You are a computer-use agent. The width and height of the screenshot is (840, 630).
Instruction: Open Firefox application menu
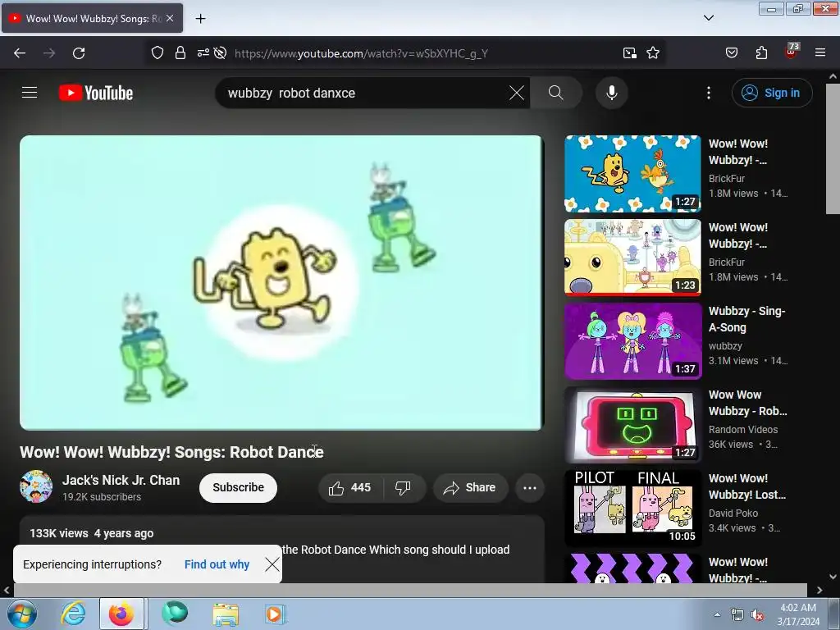click(x=820, y=52)
